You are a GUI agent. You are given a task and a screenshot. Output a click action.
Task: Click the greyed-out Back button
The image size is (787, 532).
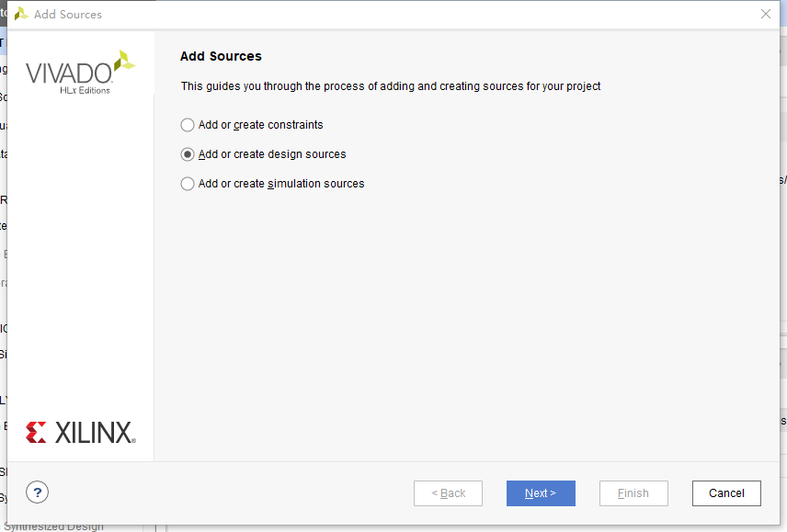coord(449,493)
